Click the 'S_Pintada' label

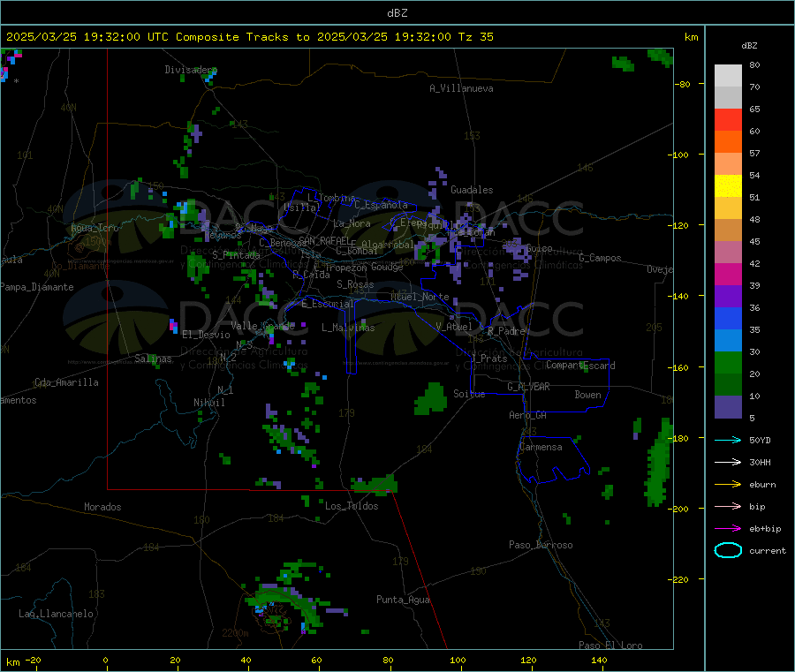tap(236, 255)
